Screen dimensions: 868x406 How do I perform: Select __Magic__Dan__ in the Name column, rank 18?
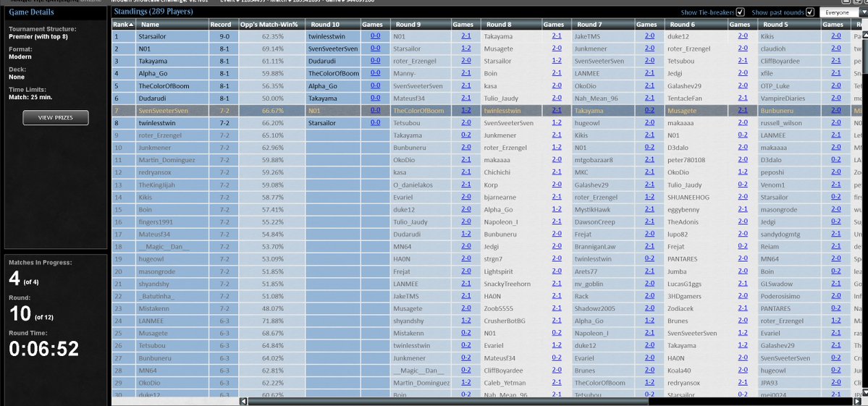pyautogui.click(x=164, y=247)
